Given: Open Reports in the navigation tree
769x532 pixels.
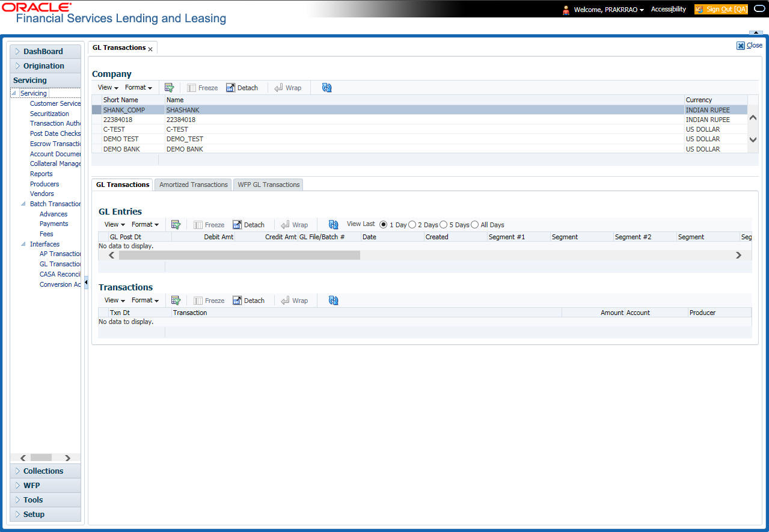Looking at the screenshot, I should point(41,174).
